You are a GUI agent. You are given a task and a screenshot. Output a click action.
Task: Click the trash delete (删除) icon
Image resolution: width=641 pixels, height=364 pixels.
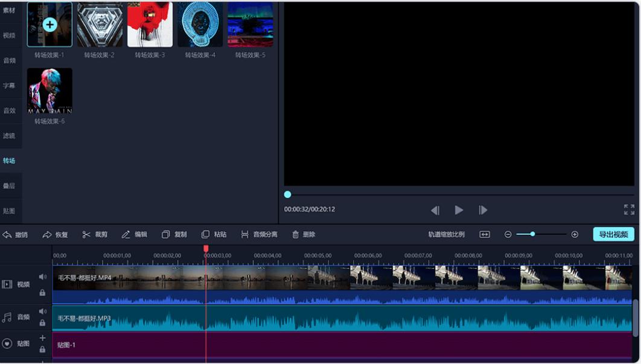[296, 234]
